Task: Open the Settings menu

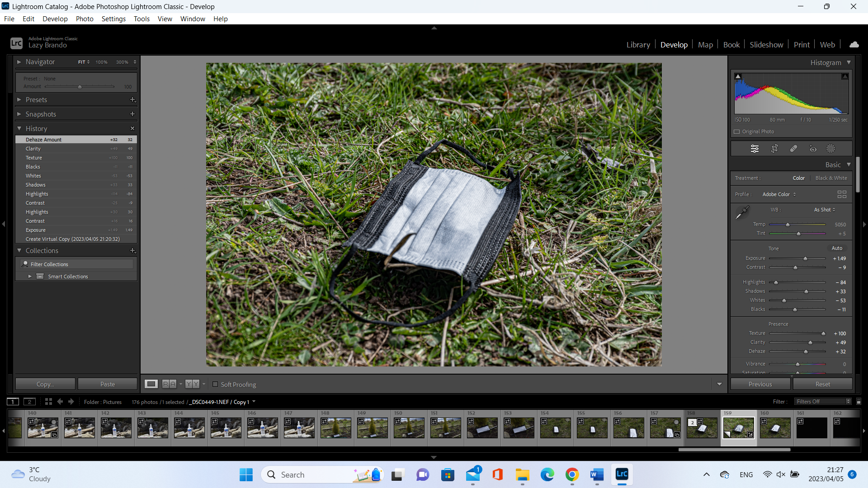Action: [113, 19]
